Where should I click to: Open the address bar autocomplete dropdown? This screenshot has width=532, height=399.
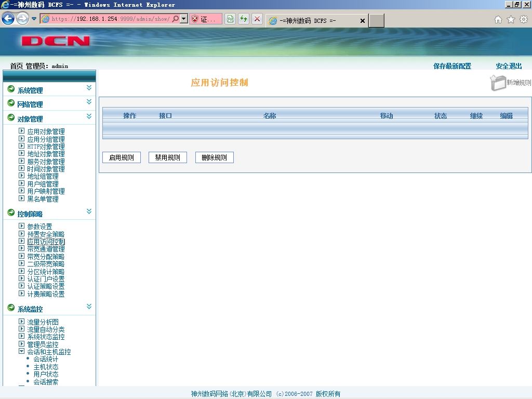pyautogui.click(x=183, y=19)
